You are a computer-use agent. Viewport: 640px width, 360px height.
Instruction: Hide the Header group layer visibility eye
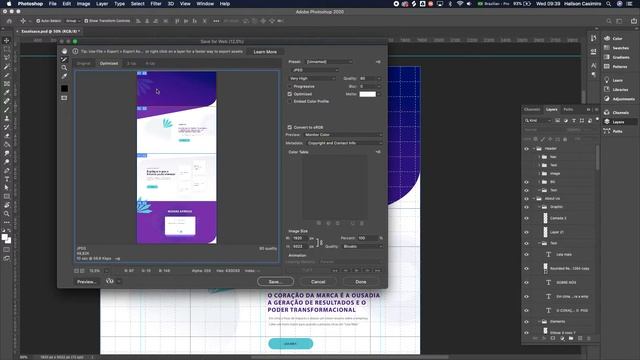(x=526, y=149)
